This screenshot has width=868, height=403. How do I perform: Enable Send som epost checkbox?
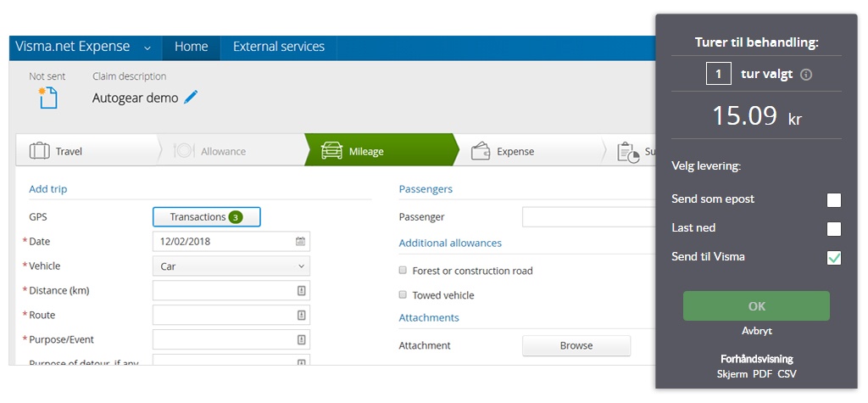[x=834, y=200]
